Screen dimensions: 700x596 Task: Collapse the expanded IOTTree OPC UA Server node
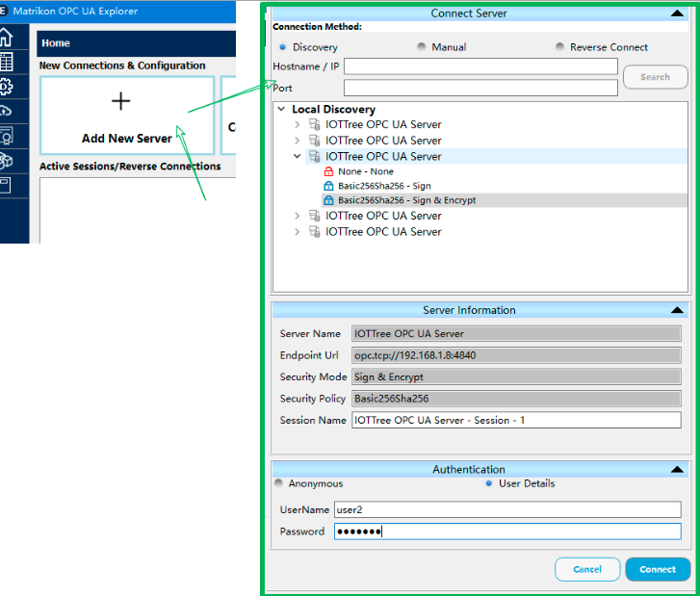298,156
